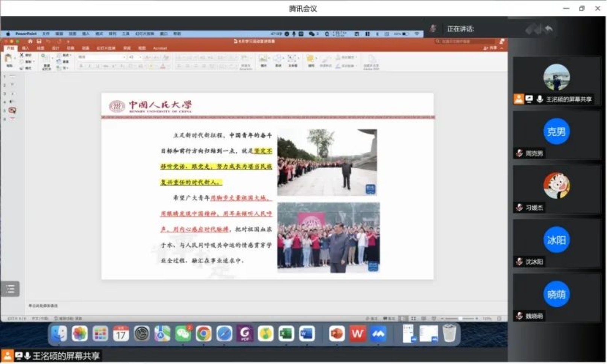Open Excel from the dock

286,334
